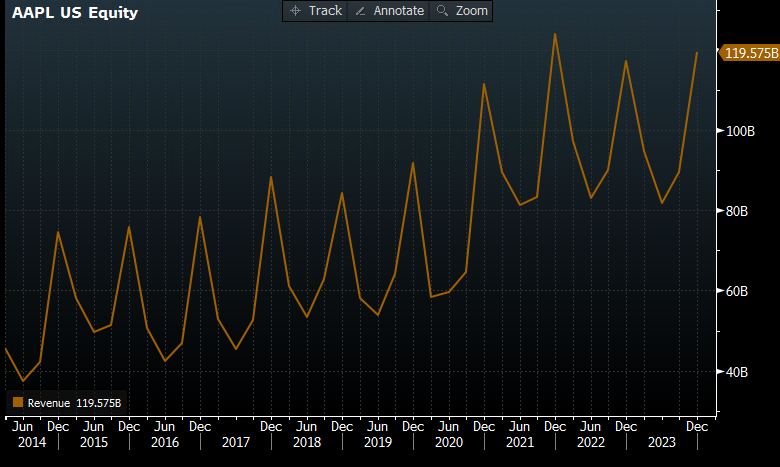Click the 80B axis label

tap(737, 211)
